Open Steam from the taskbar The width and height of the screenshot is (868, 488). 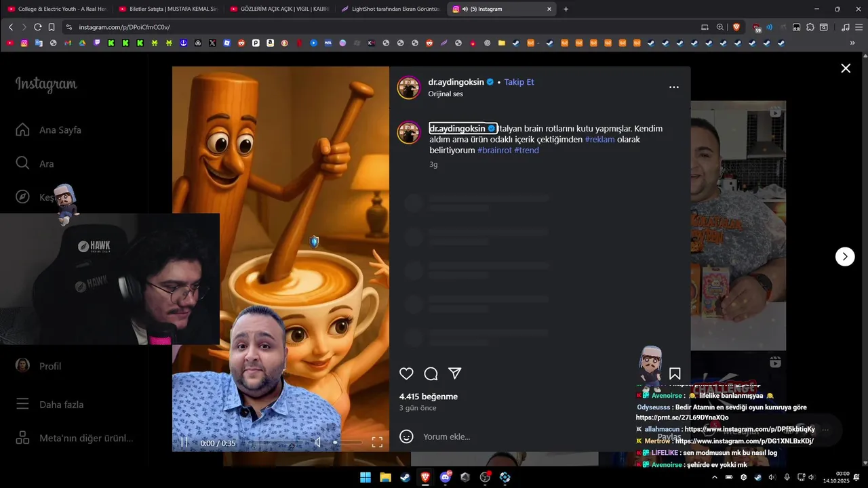[405, 477]
